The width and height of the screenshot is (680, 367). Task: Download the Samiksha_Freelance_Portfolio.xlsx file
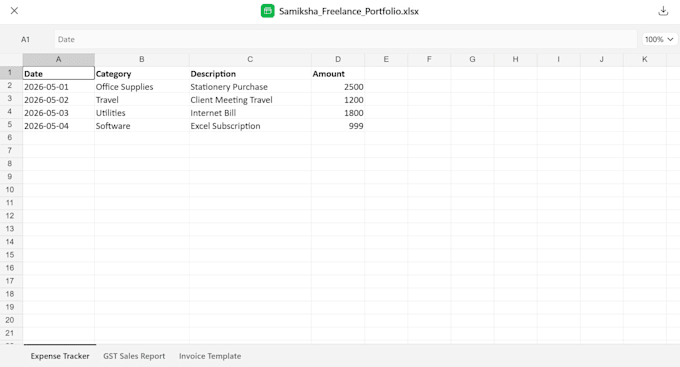(663, 11)
